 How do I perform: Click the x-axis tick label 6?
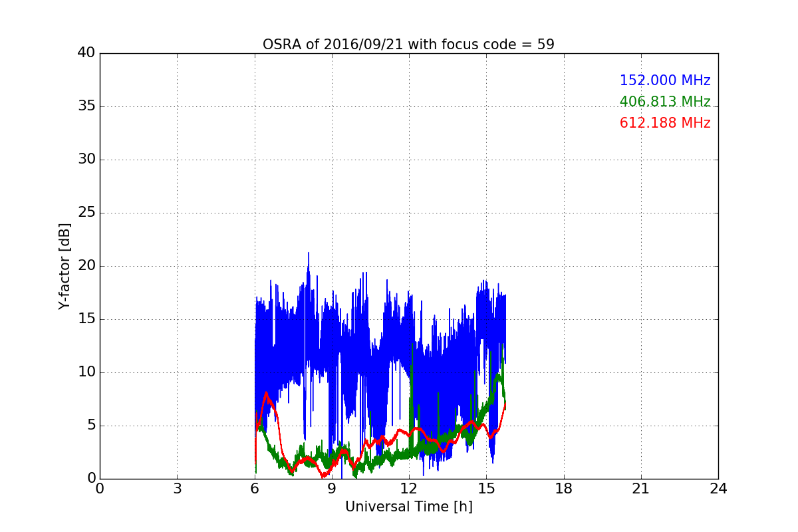coord(255,489)
